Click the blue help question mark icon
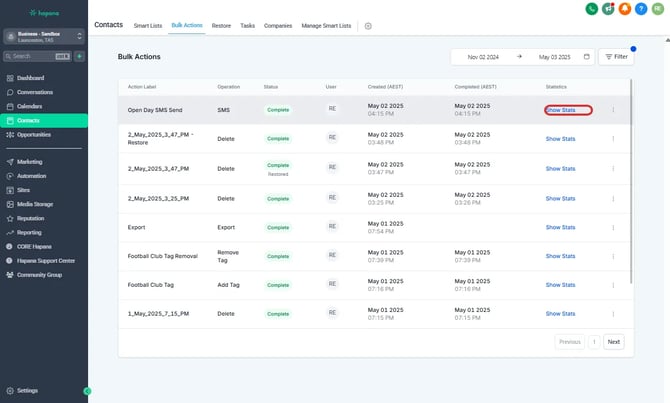This screenshot has height=403, width=670. [x=641, y=9]
